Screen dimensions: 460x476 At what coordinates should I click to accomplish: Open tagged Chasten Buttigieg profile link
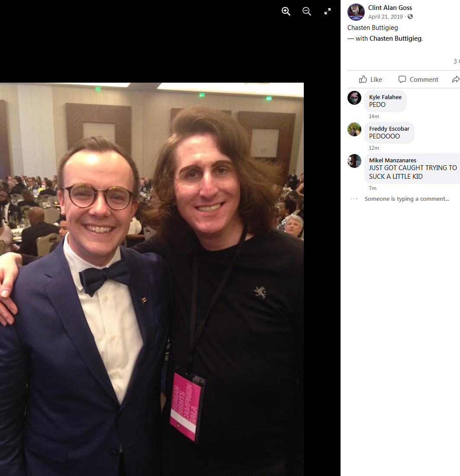(396, 38)
